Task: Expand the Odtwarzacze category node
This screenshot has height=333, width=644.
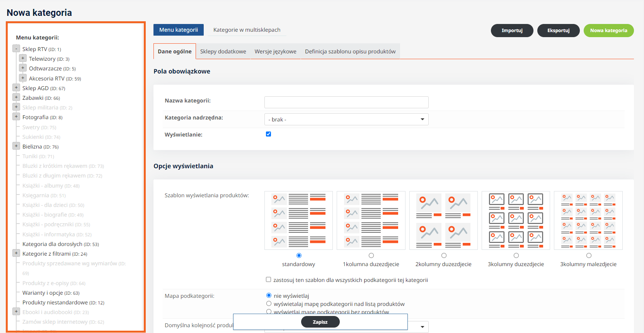Action: 23,68
